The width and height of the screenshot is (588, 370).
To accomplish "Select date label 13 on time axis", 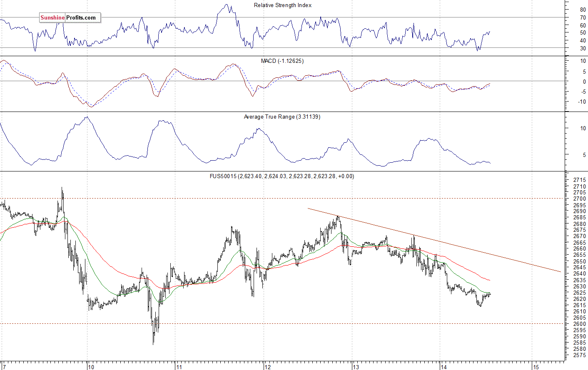I will [356, 367].
